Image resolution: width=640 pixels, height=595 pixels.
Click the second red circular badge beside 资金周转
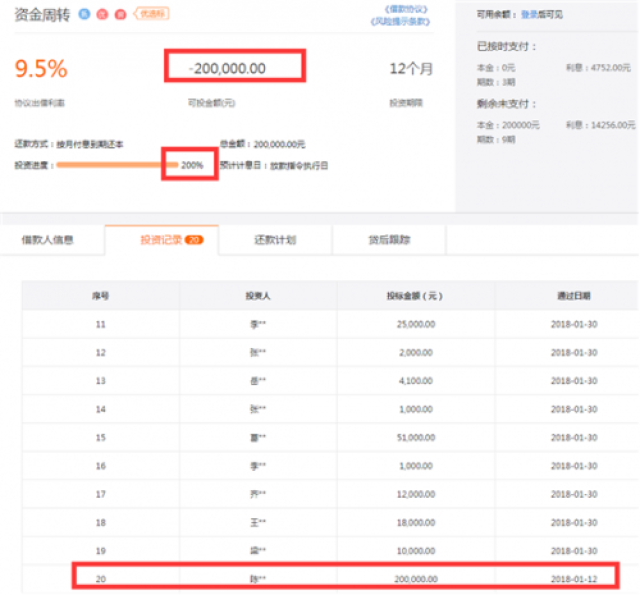tap(120, 14)
